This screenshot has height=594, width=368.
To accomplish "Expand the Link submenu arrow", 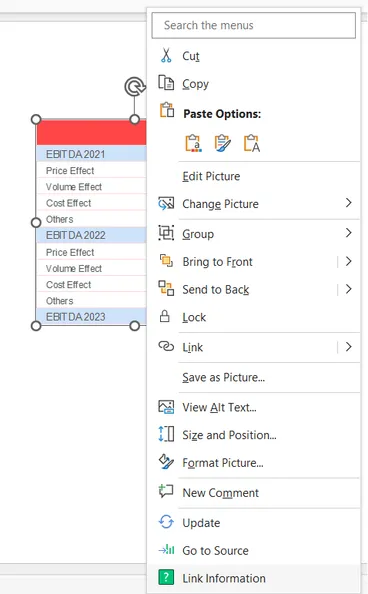I will pos(349,347).
